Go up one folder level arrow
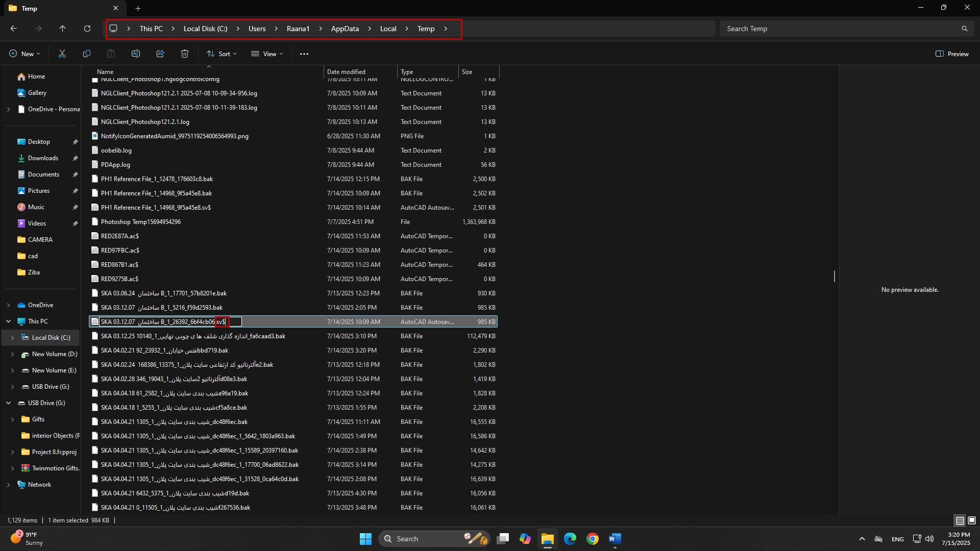The height and width of the screenshot is (551, 980). pos(63,29)
